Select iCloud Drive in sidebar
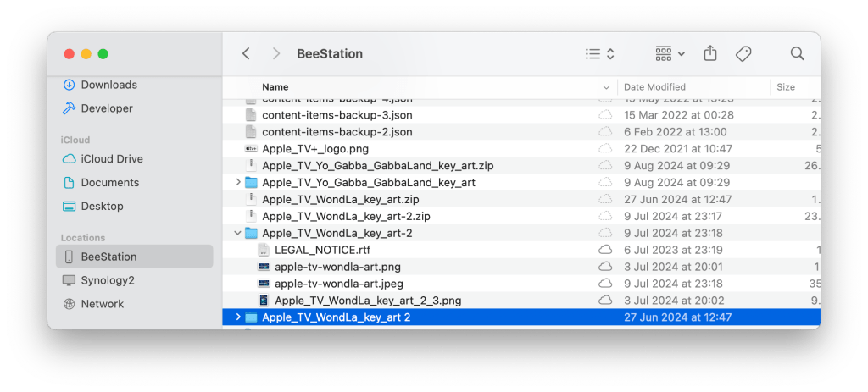 (111, 158)
